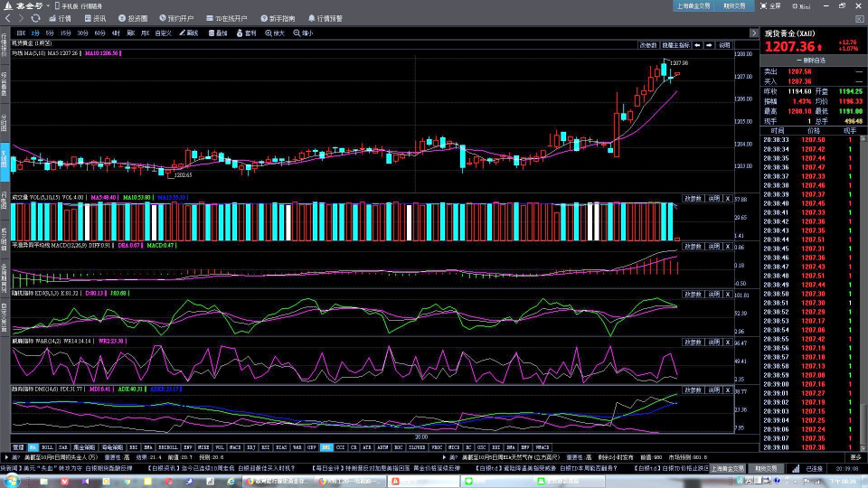Click the refresh icon in navigation bar
The image size is (868, 488).
(34, 18)
